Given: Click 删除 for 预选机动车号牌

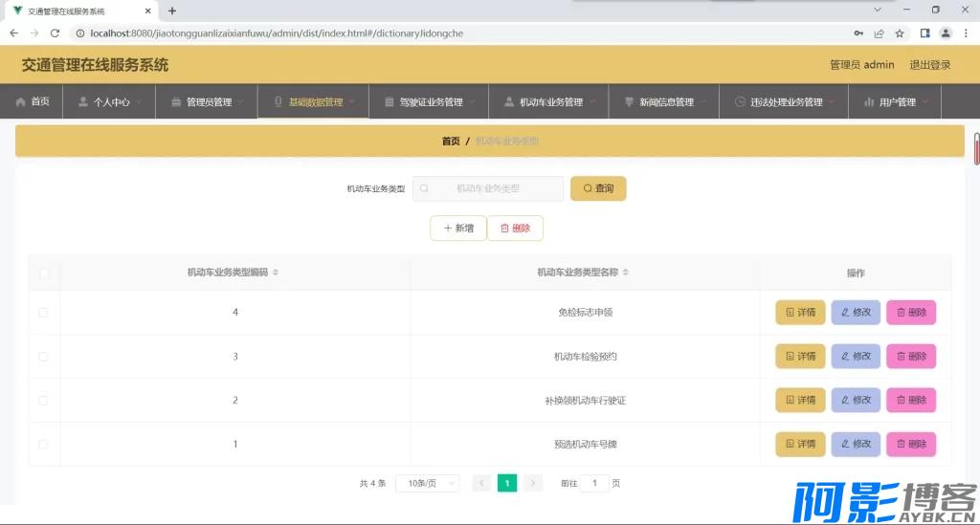Looking at the screenshot, I should (911, 444).
